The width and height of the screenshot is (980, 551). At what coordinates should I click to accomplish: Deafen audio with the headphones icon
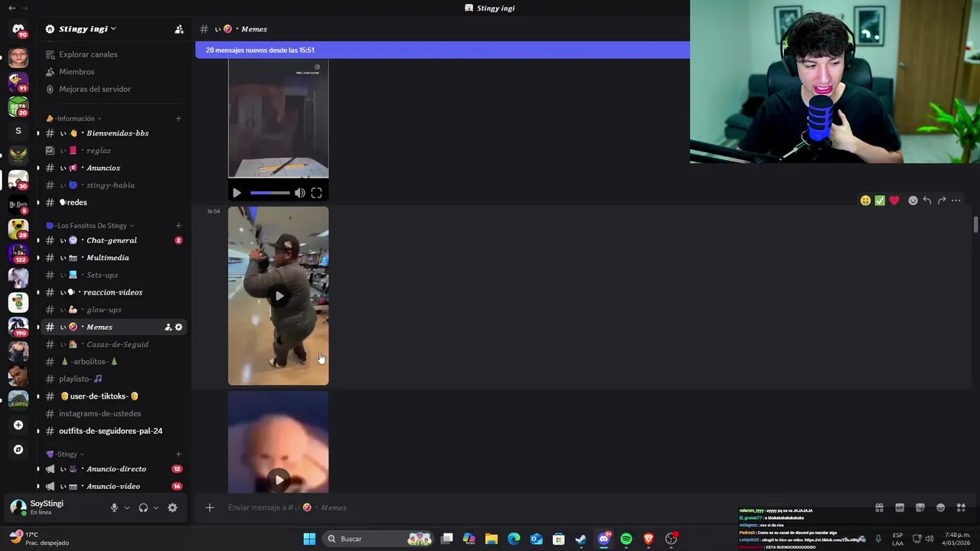pyautogui.click(x=143, y=507)
